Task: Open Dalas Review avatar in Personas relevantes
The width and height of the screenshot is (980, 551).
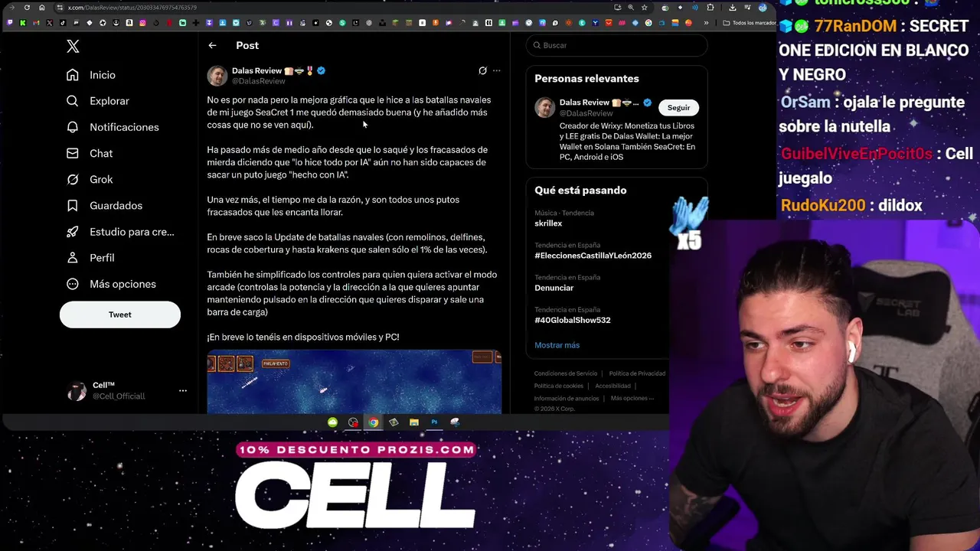Action: (544, 108)
